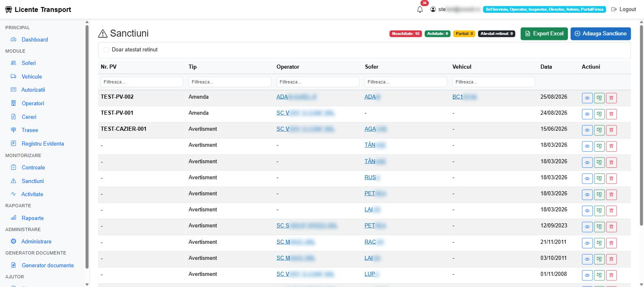The width and height of the screenshot is (644, 287).
Task: Click the Vehicul filter field
Action: (494, 82)
